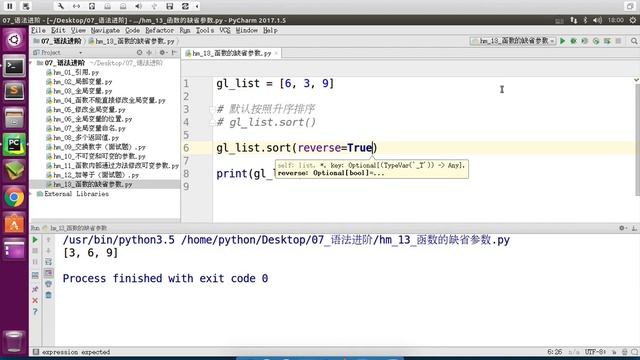Open Terminal from Ubuntu dock
The width and height of the screenshot is (640, 360).
click(14, 66)
